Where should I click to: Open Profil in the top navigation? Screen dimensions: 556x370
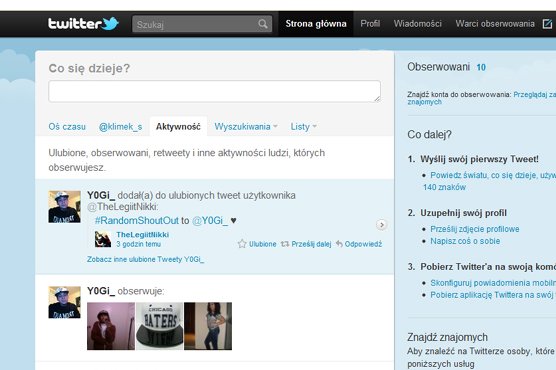(x=370, y=24)
